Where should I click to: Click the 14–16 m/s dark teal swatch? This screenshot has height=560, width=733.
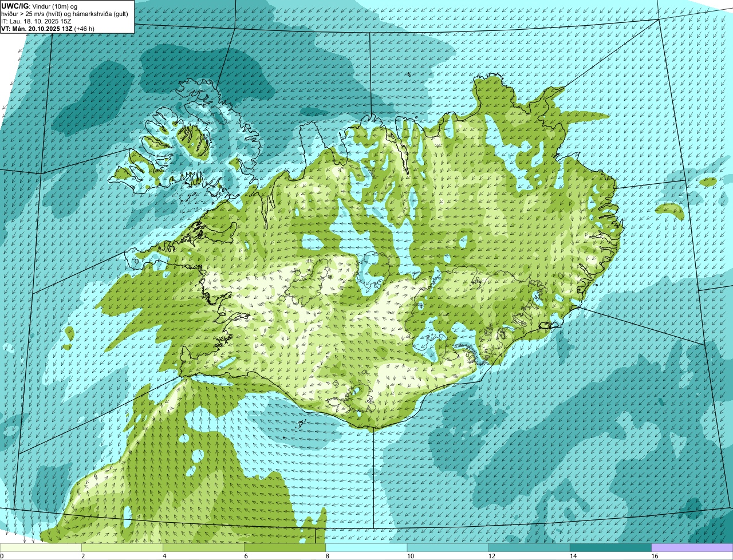coord(610,547)
